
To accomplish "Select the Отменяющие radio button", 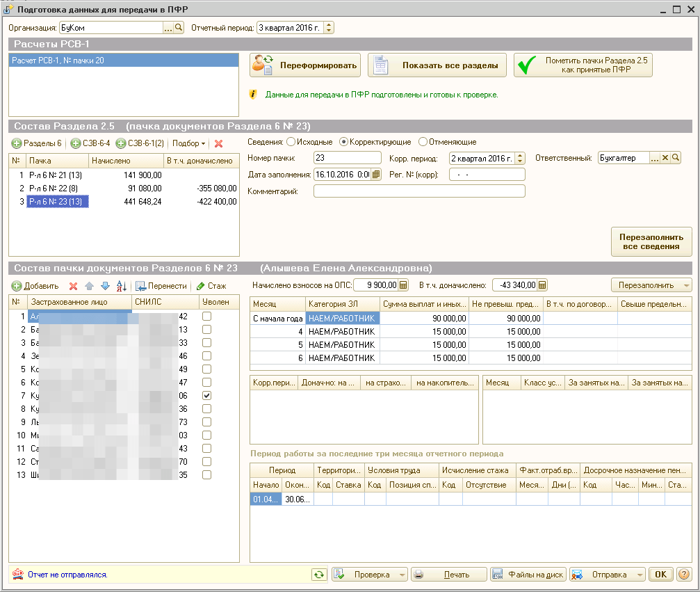I will pos(423,142).
